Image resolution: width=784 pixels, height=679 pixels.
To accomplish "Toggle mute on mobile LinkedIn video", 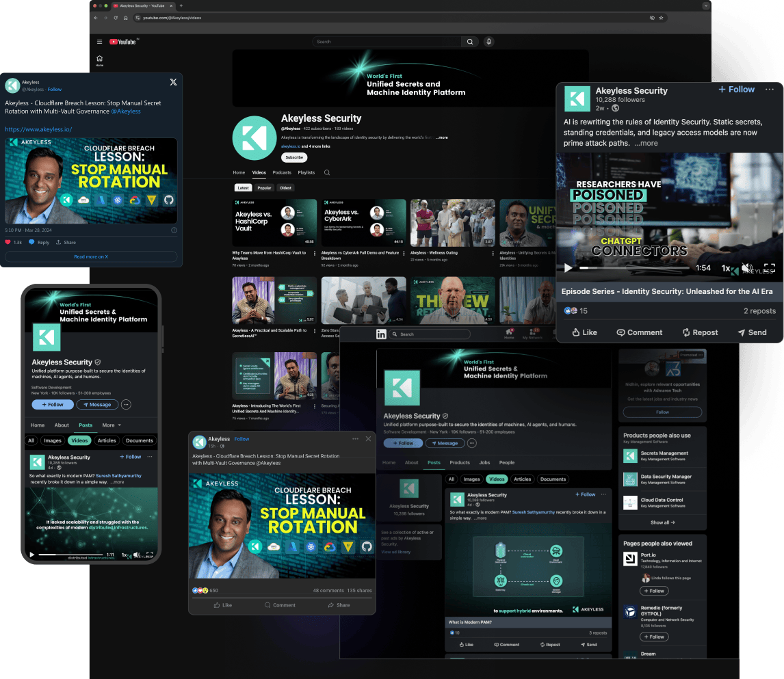I will pyautogui.click(x=137, y=555).
